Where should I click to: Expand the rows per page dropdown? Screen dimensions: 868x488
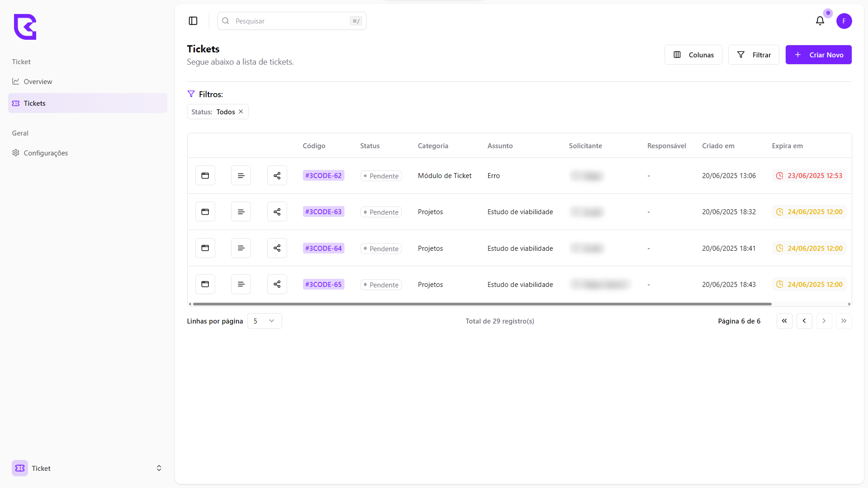(x=264, y=321)
